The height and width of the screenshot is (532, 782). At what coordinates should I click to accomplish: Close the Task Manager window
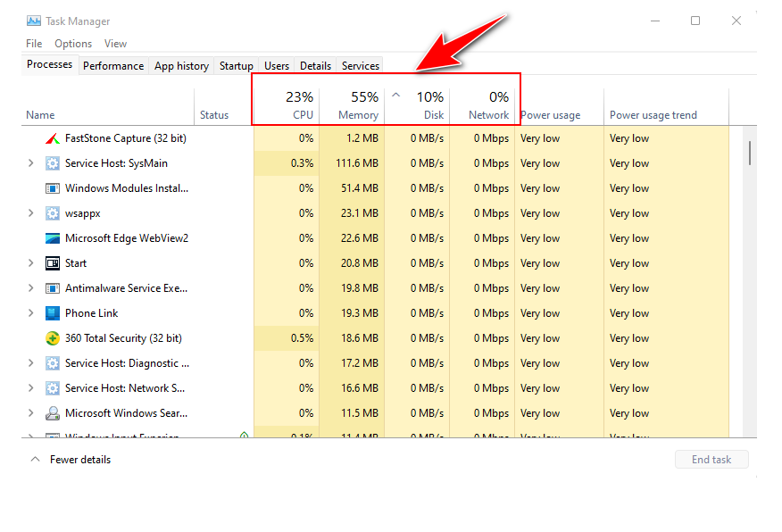pos(736,21)
